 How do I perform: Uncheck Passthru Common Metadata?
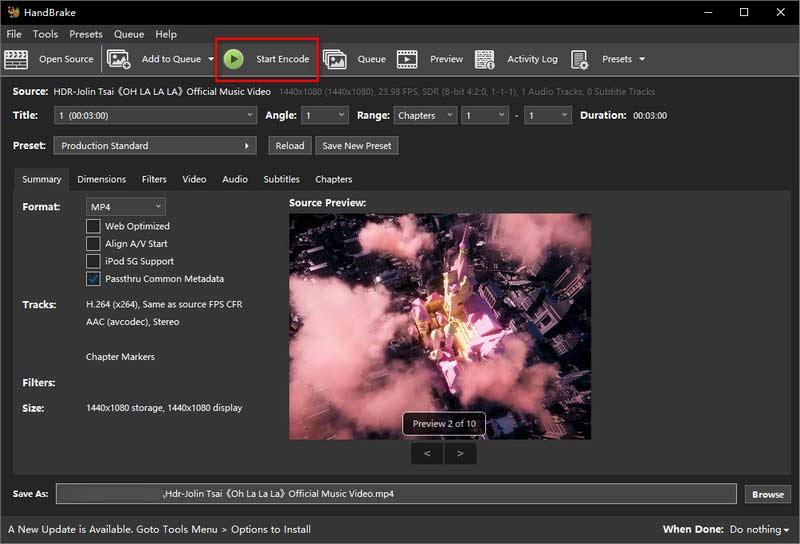point(93,279)
